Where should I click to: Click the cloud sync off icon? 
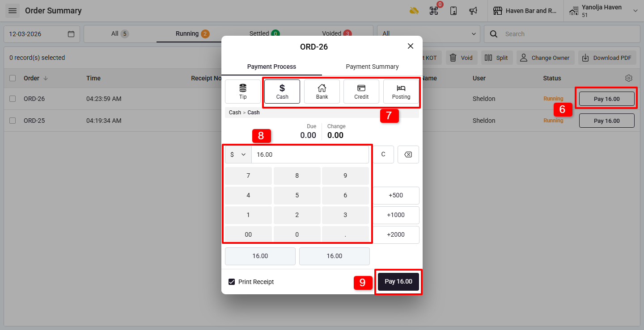tap(414, 11)
